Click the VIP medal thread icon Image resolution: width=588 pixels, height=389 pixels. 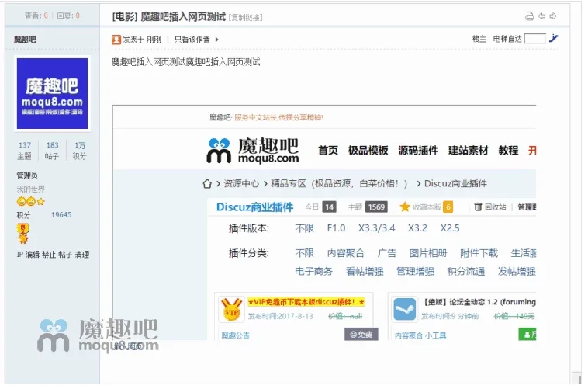pyautogui.click(x=231, y=310)
